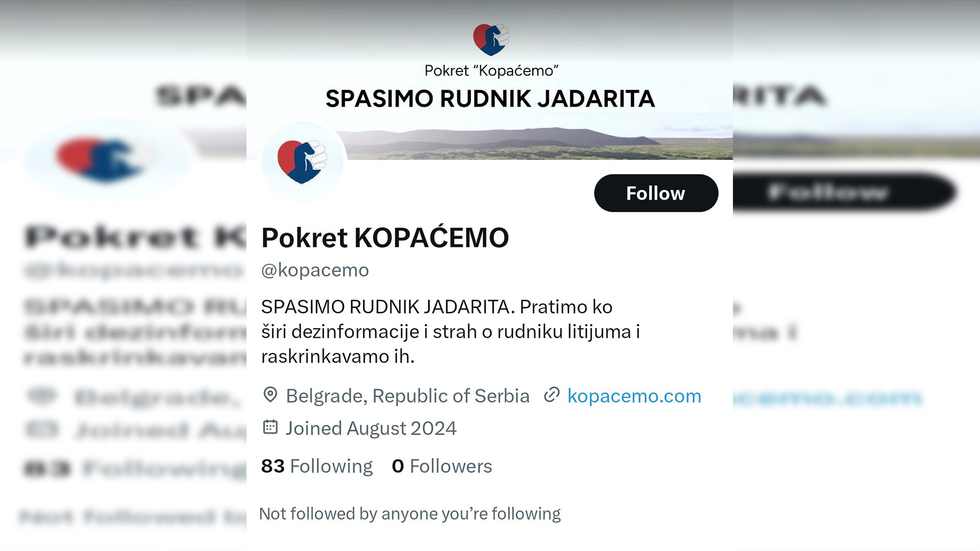Click the Belgrade, Republic of Serbia location
The width and height of the screenshot is (980, 551).
pos(407,396)
